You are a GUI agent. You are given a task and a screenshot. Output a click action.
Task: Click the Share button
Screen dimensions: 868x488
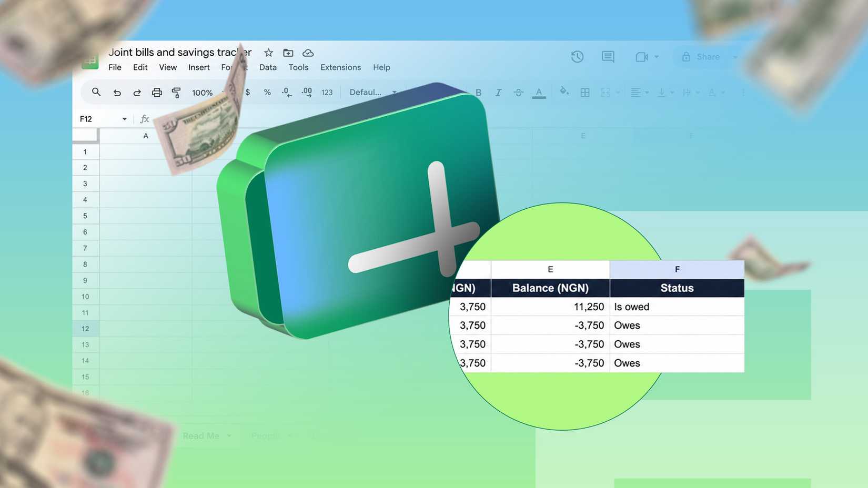point(701,57)
